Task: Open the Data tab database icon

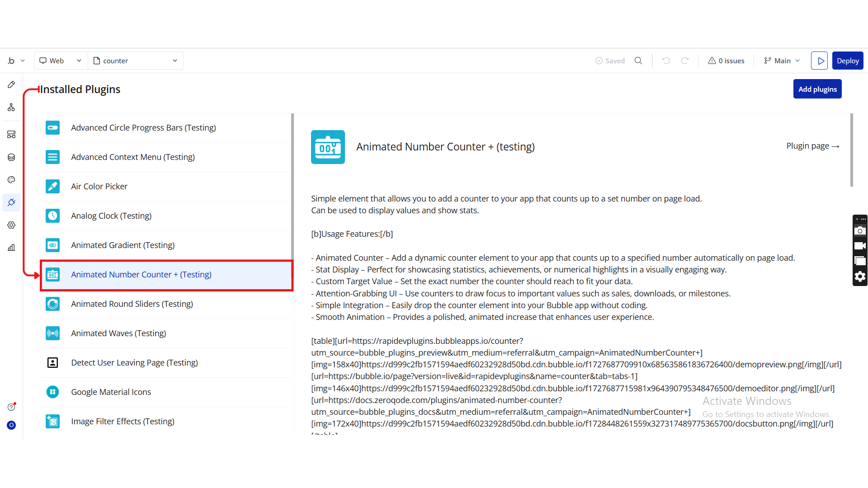Action: [11, 157]
